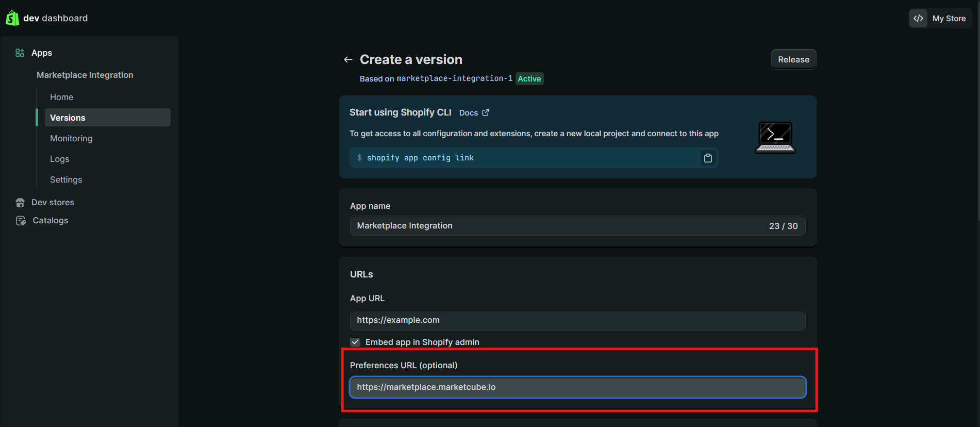Focus the App URL input field
Image resolution: width=980 pixels, height=427 pixels.
577,320
